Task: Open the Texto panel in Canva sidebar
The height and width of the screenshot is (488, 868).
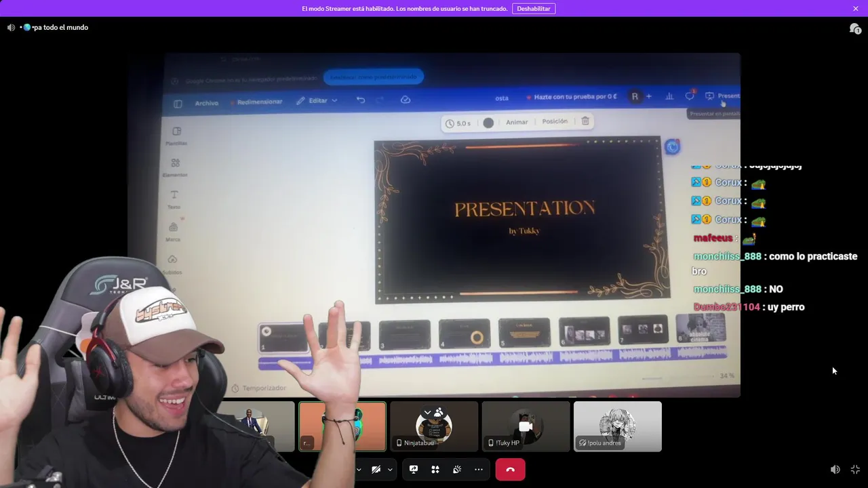Action: (x=174, y=199)
